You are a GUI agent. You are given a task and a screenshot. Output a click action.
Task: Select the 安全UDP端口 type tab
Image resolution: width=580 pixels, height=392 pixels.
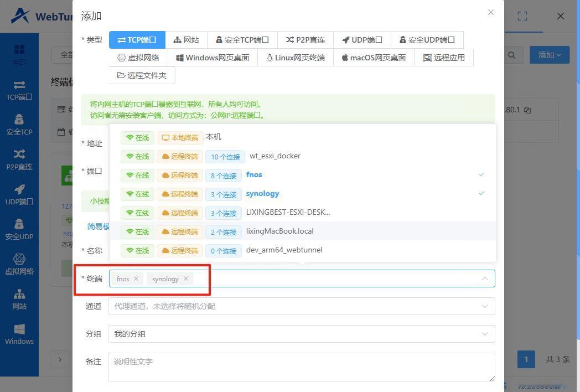point(427,40)
